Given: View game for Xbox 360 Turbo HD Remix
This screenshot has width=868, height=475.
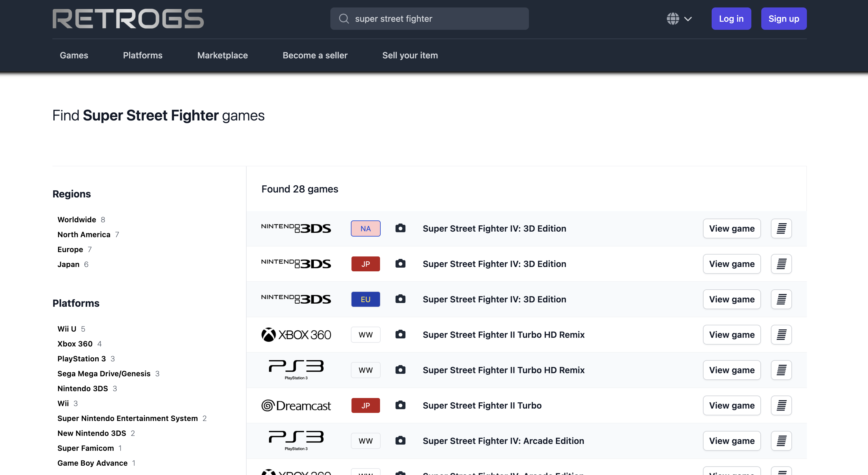Looking at the screenshot, I should coord(732,334).
